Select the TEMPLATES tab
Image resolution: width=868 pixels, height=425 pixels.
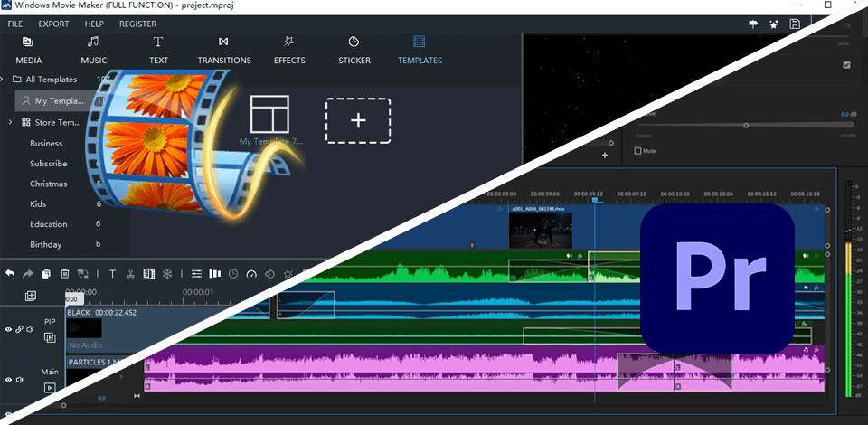pos(420,51)
